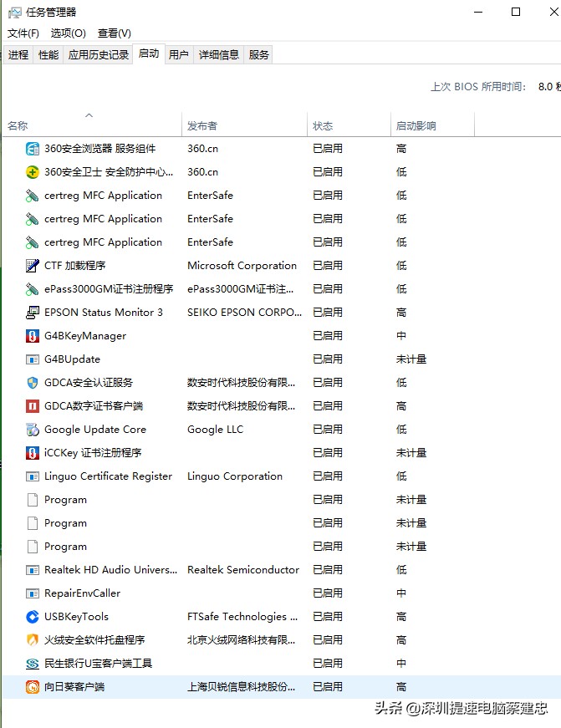561x728 pixels.
Task: Click the EPSON Status Monitor 3 icon
Action: click(33, 313)
